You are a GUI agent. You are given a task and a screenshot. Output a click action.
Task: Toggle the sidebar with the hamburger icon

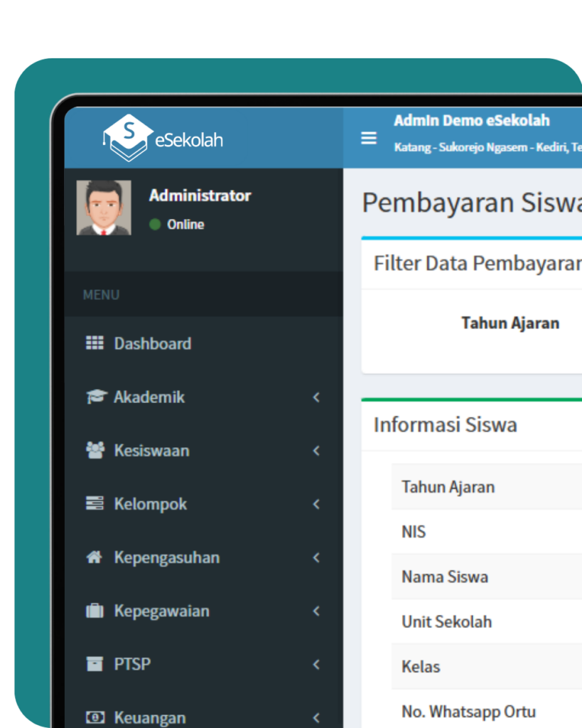pos(369,138)
